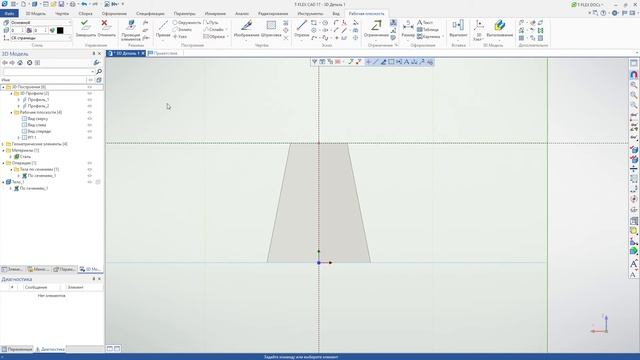Click the Save icon in quick access toolbar
Screen dimensions: 640x360
tap(61, 4)
